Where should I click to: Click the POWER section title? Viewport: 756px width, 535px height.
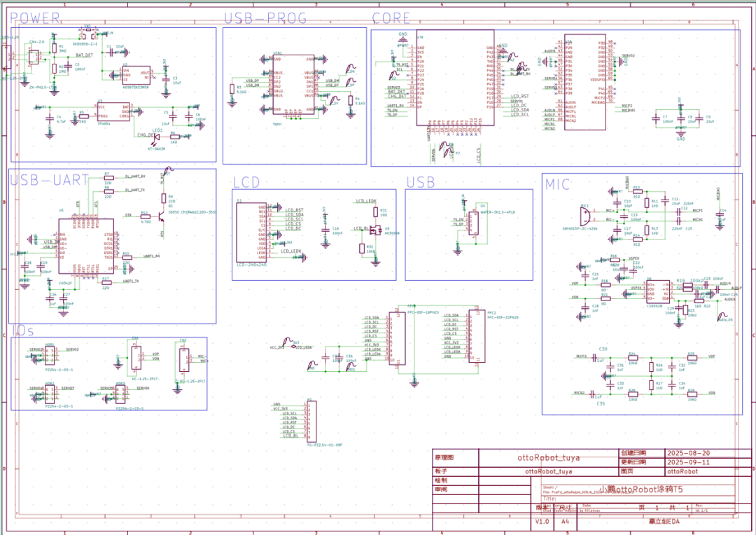click(x=35, y=18)
